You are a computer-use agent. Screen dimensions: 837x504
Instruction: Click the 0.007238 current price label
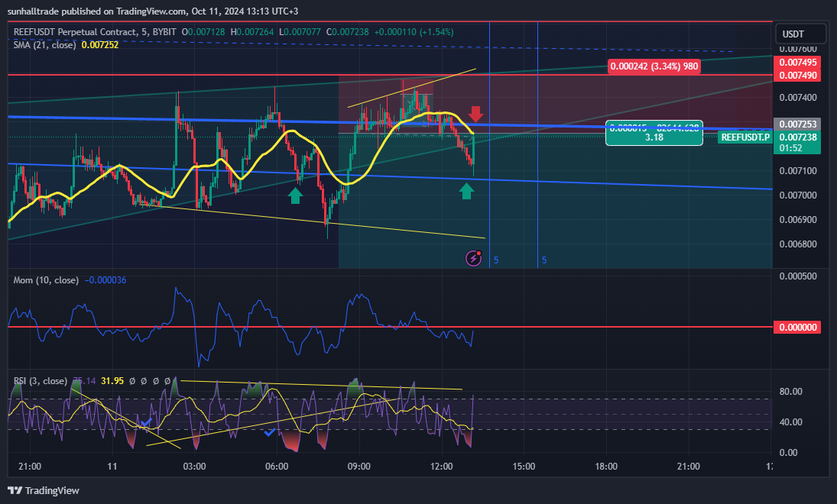(797, 137)
